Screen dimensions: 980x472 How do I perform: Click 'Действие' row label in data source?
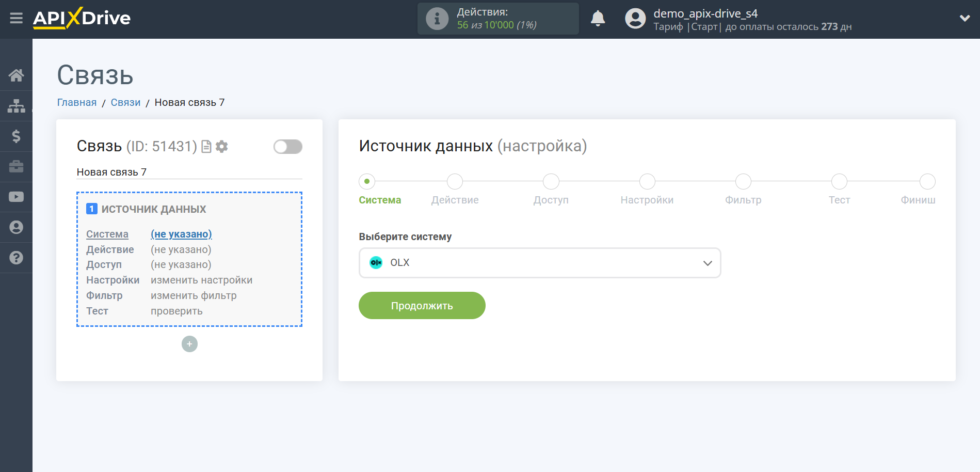[110, 249]
